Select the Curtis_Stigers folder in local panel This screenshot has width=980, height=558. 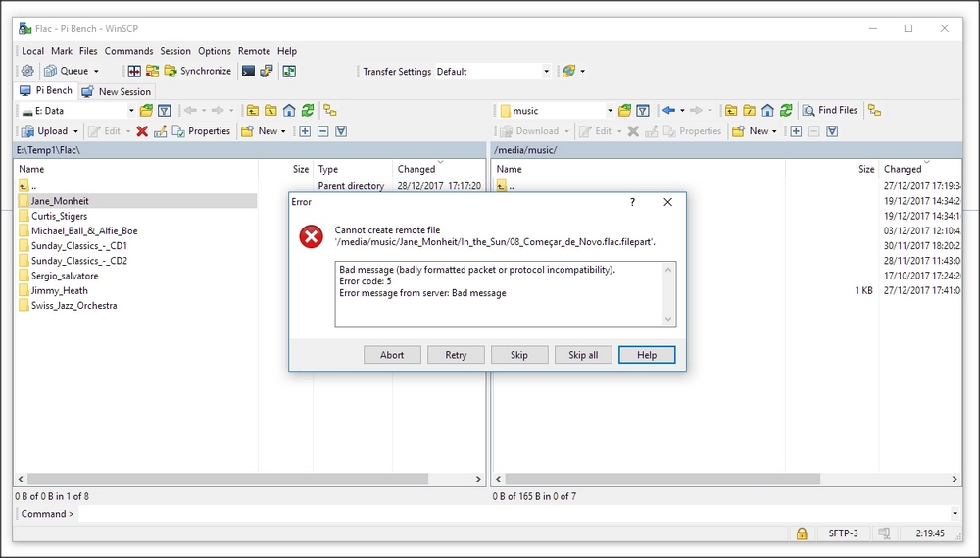[x=59, y=216]
